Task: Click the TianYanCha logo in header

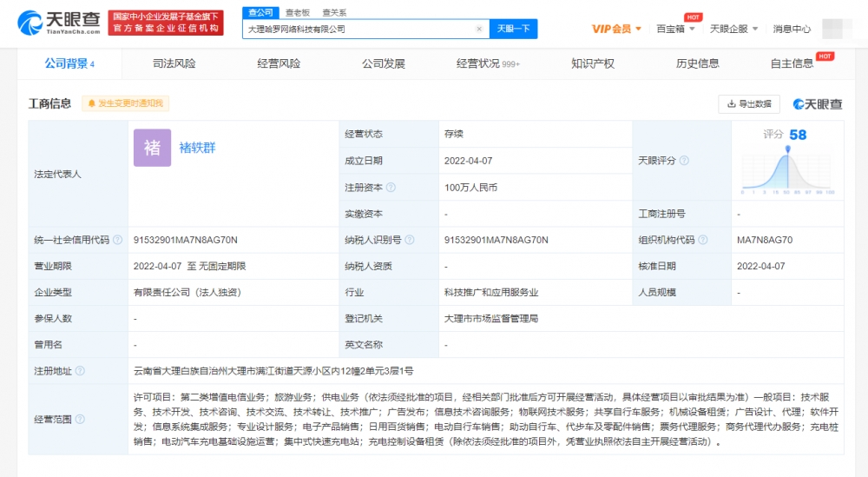Action: pos(59,23)
